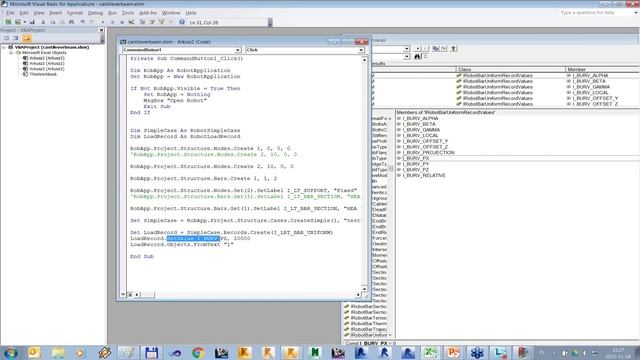Select I_BURV_PZ in the members list

416,170
